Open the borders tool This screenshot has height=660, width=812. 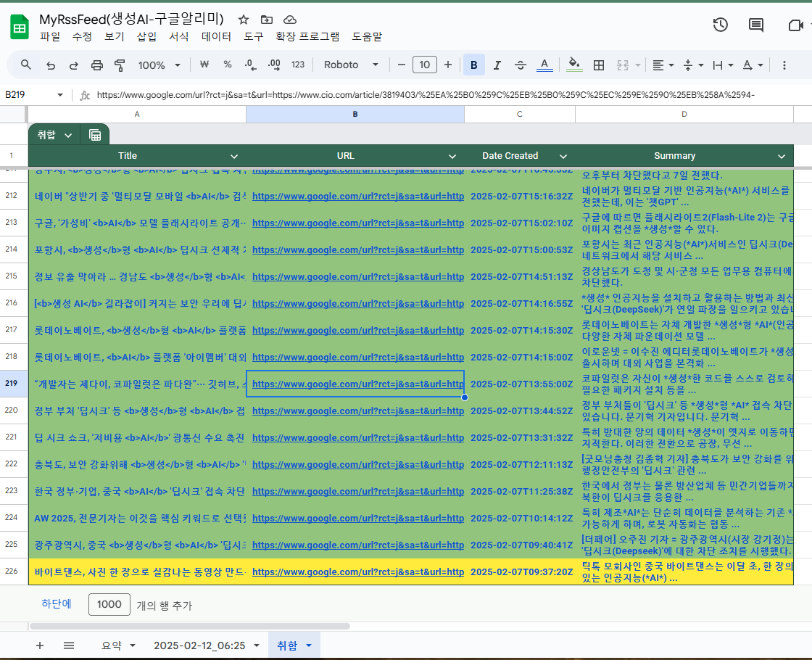click(599, 65)
